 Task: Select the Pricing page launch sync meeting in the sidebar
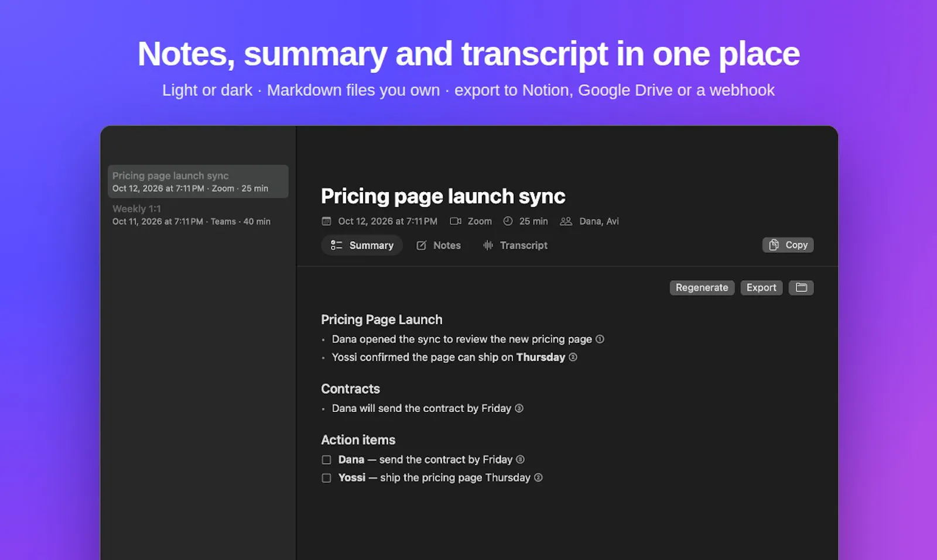[198, 181]
